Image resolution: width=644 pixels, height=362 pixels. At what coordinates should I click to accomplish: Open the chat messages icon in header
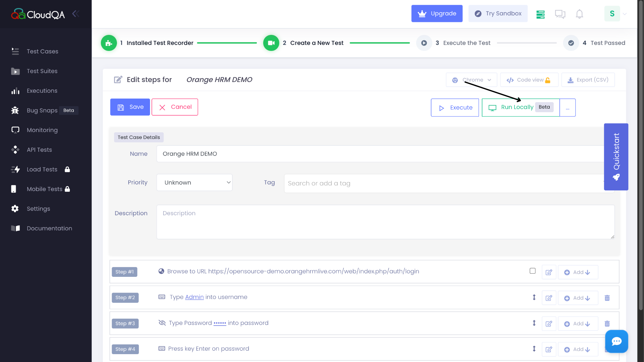(560, 14)
